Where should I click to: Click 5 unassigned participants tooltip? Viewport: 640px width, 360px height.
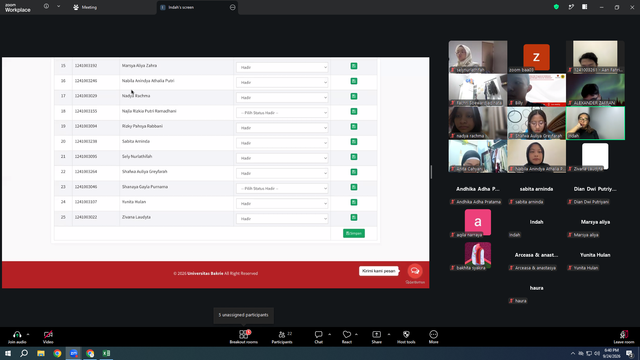[244, 315]
